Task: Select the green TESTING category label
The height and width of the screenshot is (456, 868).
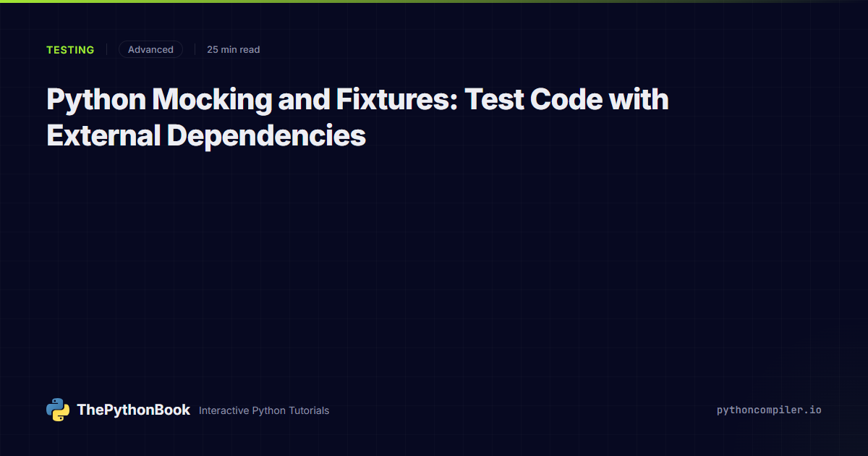Action: pos(70,50)
